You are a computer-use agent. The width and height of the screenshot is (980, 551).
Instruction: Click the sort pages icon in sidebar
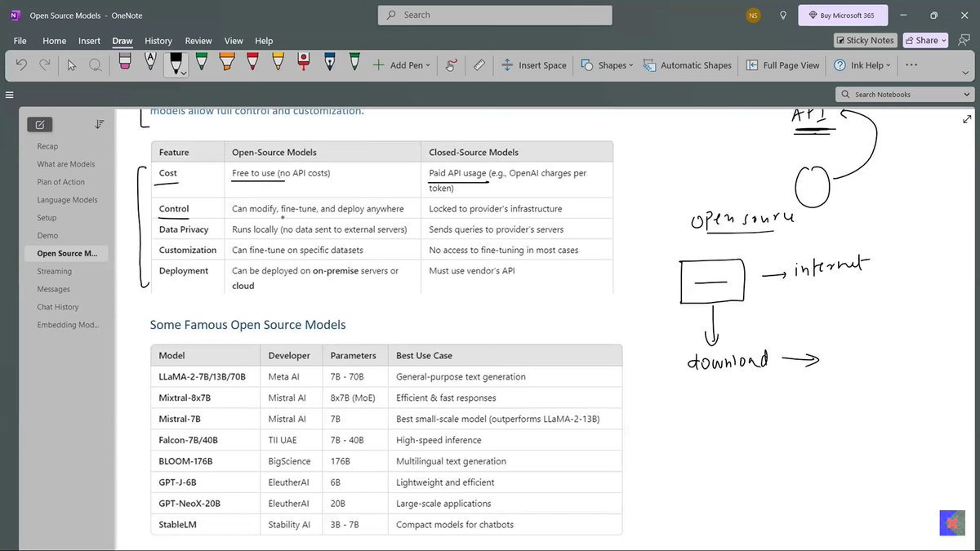tap(99, 124)
